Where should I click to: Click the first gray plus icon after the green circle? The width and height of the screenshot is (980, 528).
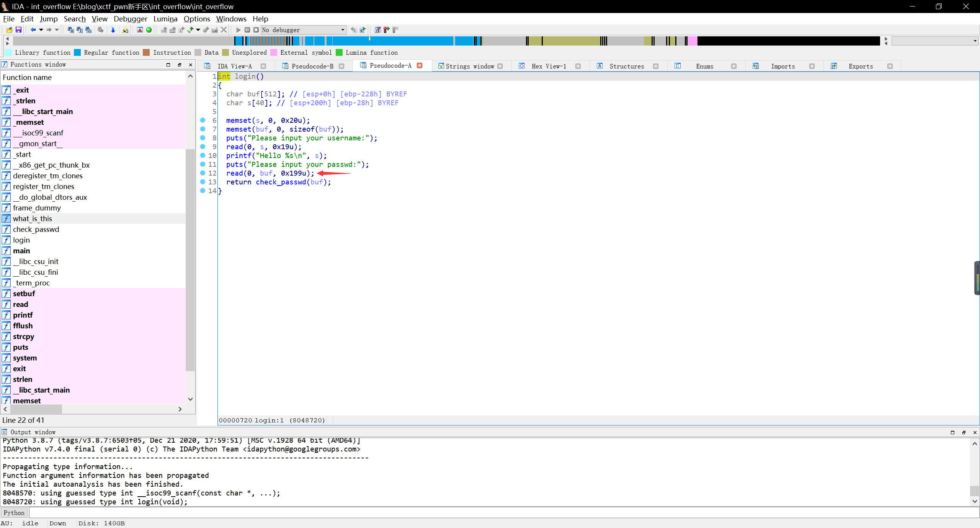click(164, 30)
